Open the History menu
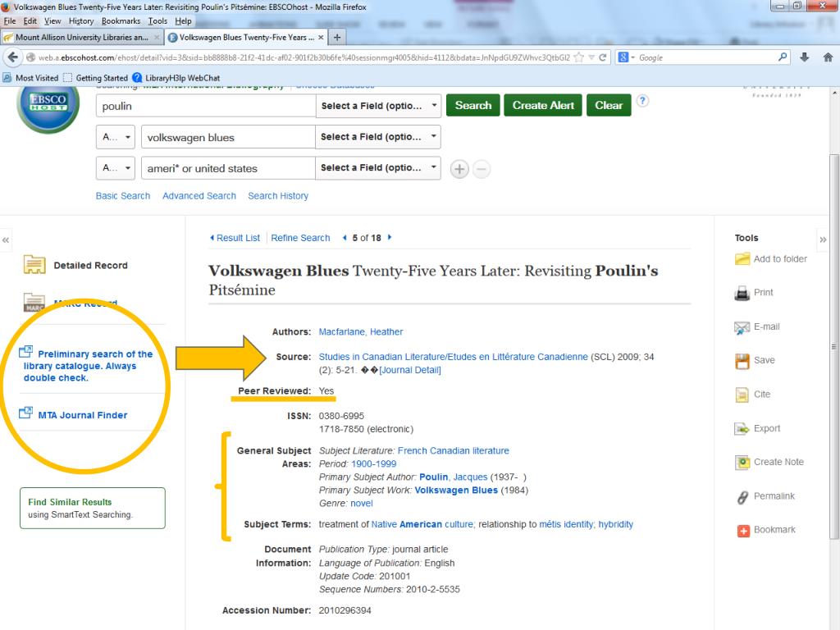 click(x=81, y=21)
